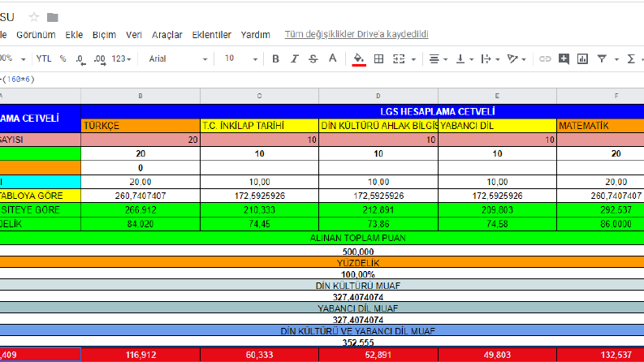The width and height of the screenshot is (644, 362).
Task: Select column B header
Action: point(140,96)
